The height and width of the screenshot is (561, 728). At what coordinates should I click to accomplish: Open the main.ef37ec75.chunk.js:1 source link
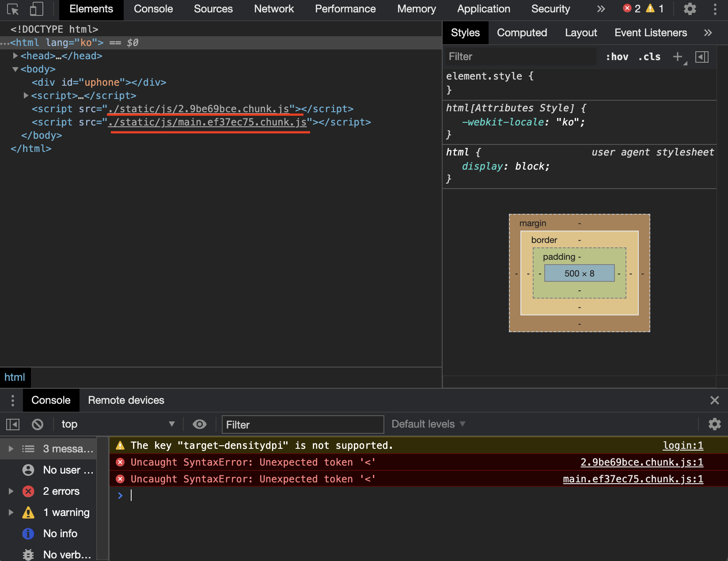tap(633, 479)
